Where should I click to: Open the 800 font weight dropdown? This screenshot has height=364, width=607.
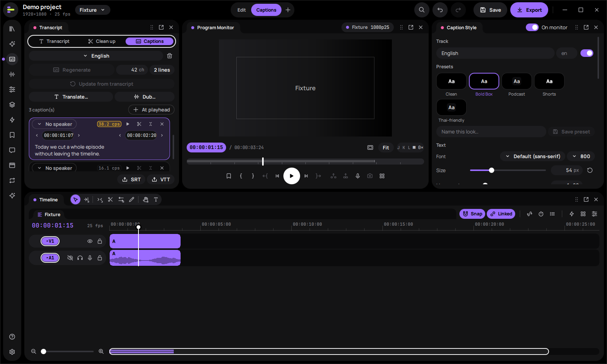581,156
